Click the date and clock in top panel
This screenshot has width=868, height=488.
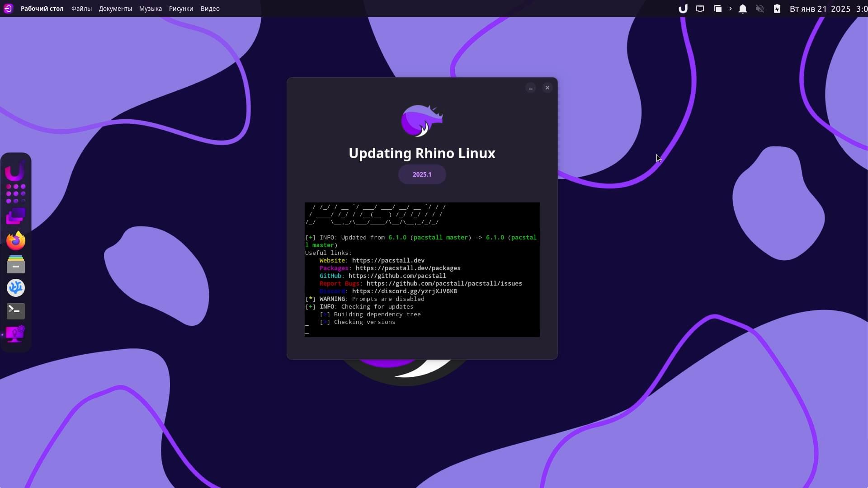[828, 9]
